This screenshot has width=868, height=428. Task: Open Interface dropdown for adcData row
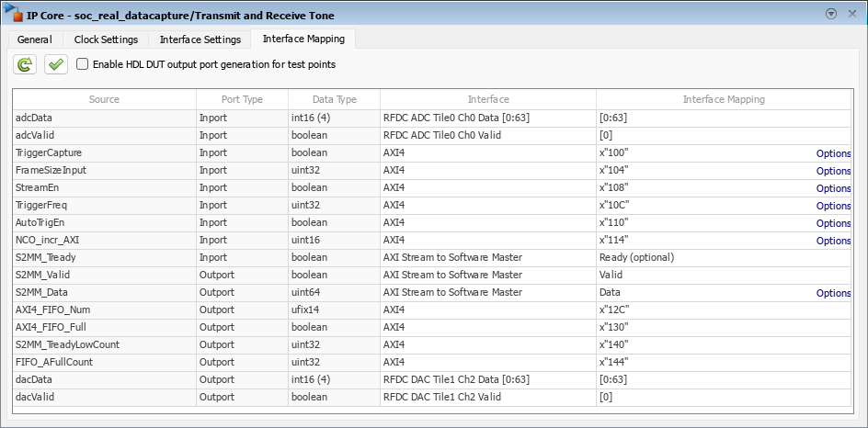487,118
